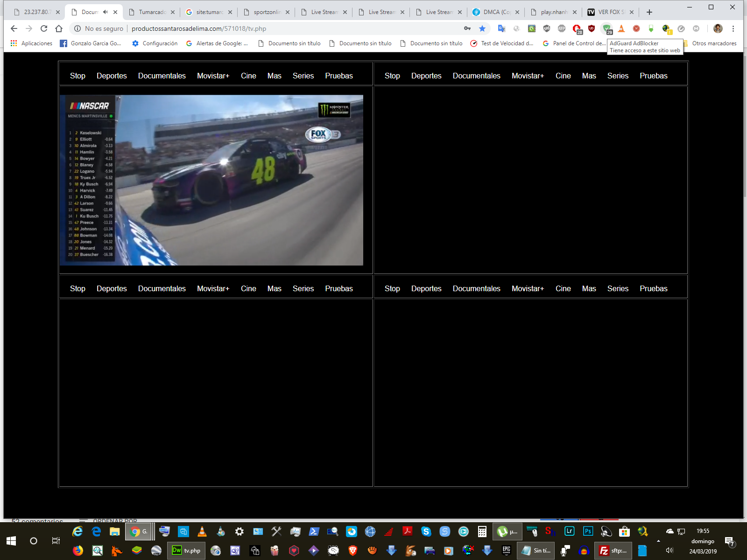
Task: Click the home icon in browser toolbar
Action: coord(59,28)
